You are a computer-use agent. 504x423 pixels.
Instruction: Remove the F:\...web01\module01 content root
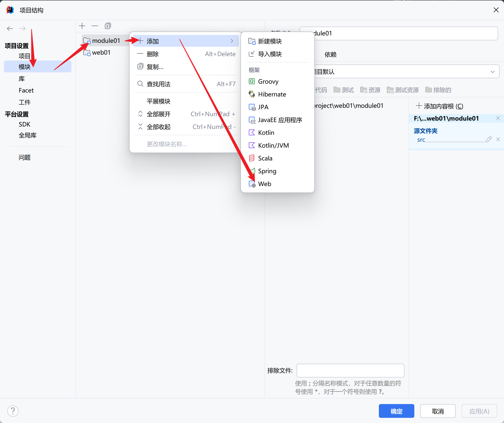(x=498, y=118)
